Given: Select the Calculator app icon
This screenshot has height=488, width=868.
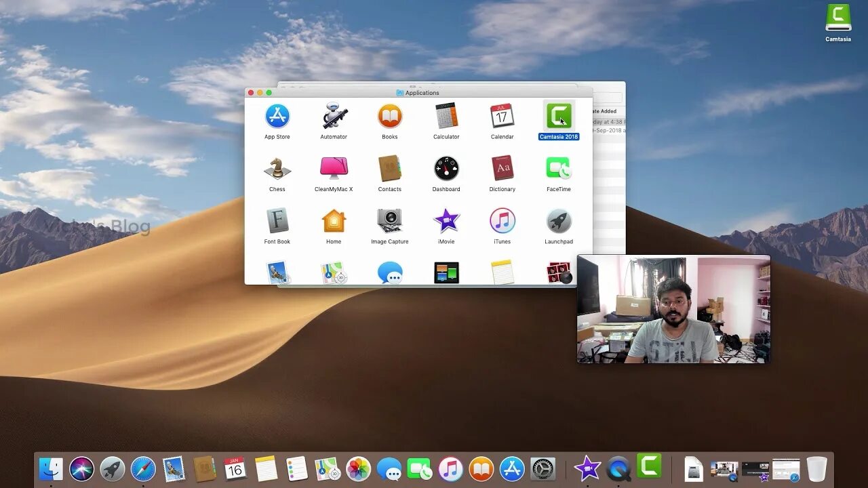Looking at the screenshot, I should coord(446,117).
